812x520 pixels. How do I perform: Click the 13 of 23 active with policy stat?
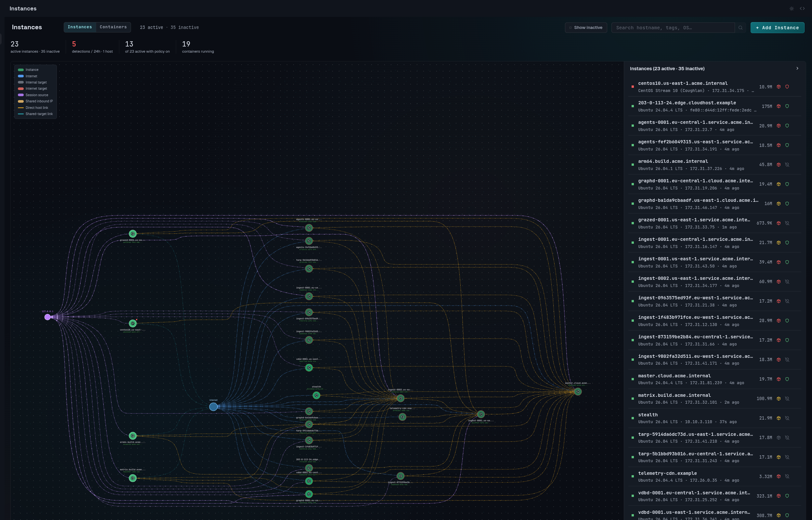(147, 47)
